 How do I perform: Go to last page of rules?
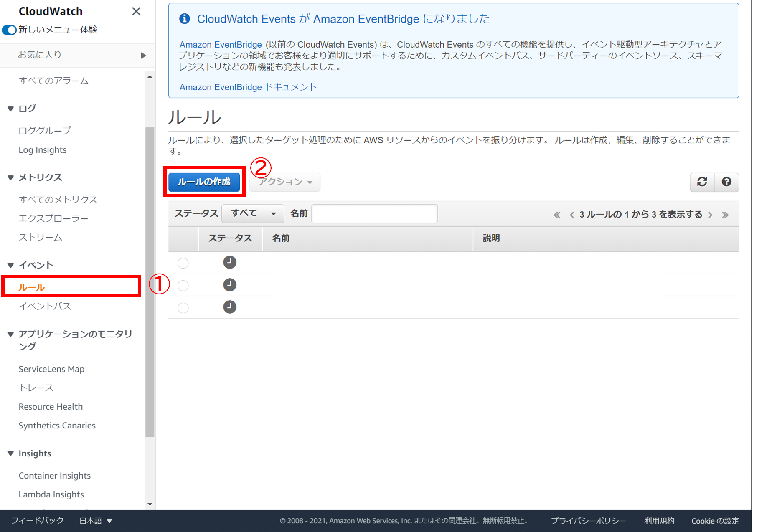point(725,215)
